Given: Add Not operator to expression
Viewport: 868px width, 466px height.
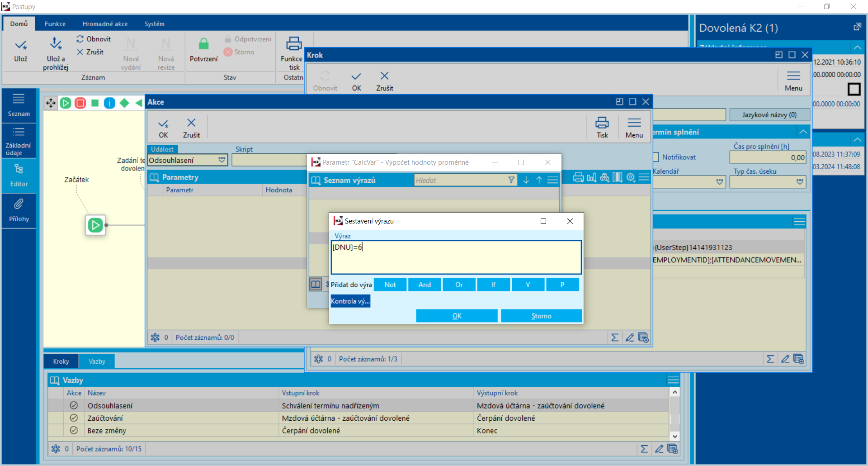Looking at the screenshot, I should tap(390, 285).
